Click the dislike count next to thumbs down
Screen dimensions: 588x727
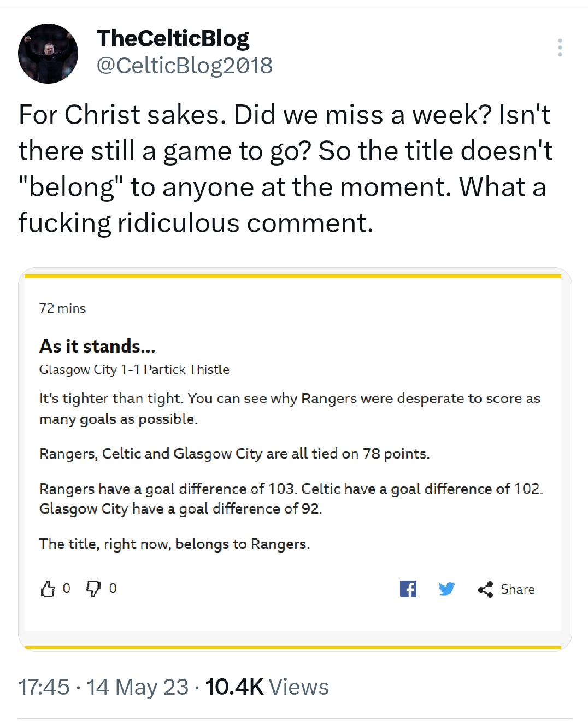113,588
